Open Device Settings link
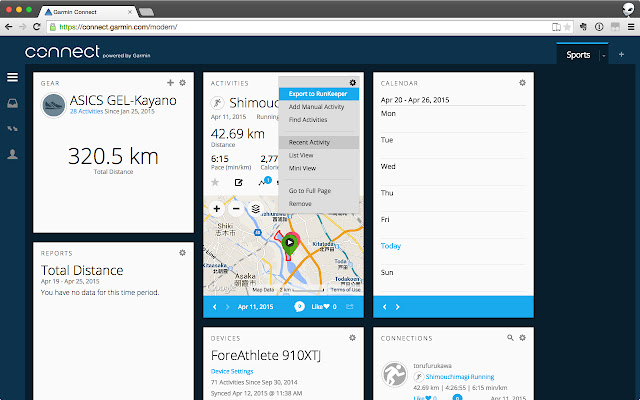 click(x=232, y=371)
